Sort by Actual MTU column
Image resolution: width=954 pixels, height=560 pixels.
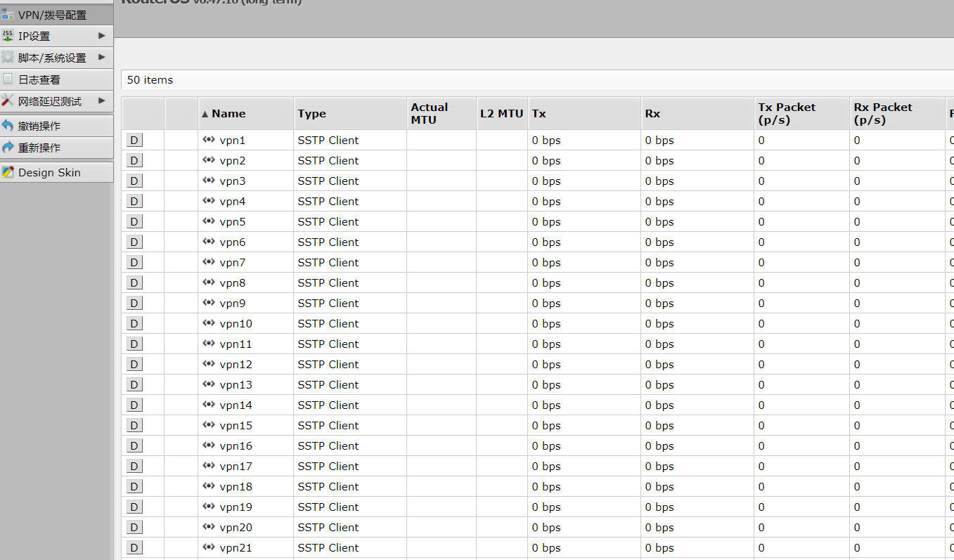click(441, 113)
